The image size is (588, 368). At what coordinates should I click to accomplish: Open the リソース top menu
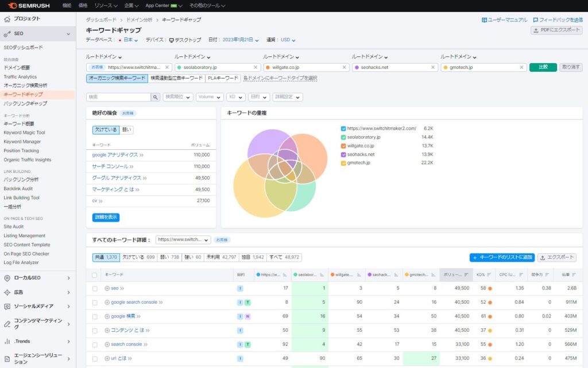coord(106,6)
